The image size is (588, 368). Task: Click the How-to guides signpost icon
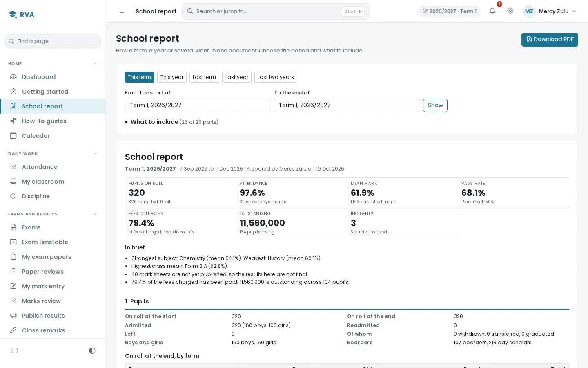coord(13,121)
